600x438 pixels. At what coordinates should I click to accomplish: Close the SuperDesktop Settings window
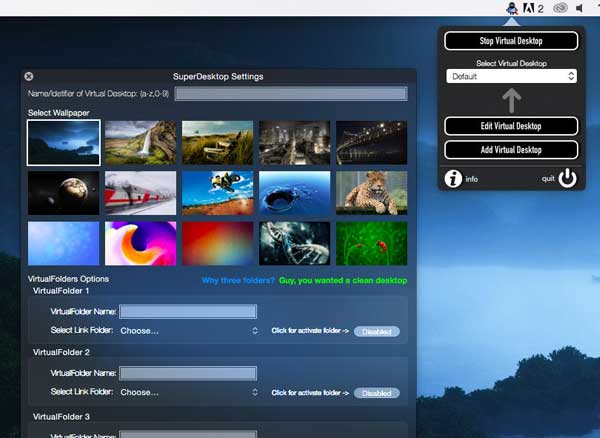coord(29,76)
